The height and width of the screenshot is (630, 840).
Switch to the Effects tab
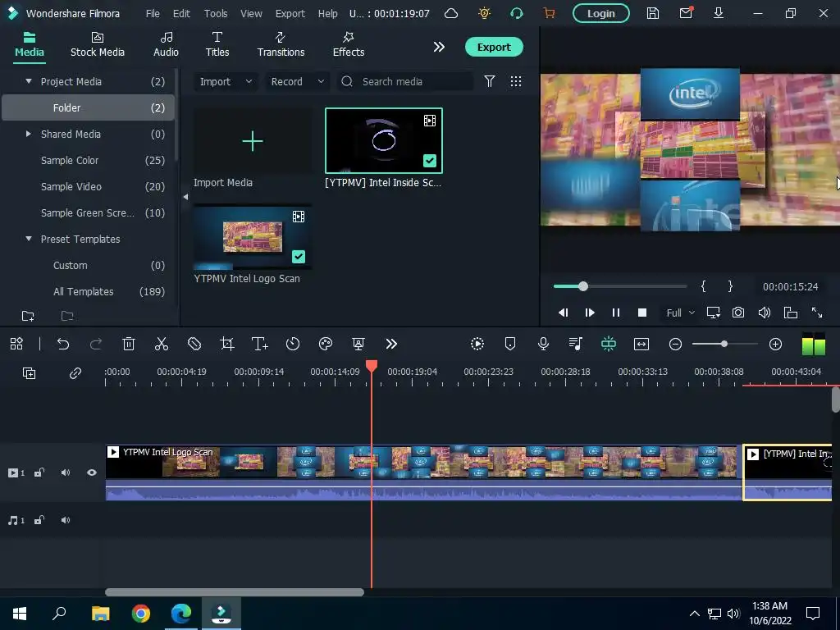[348, 45]
